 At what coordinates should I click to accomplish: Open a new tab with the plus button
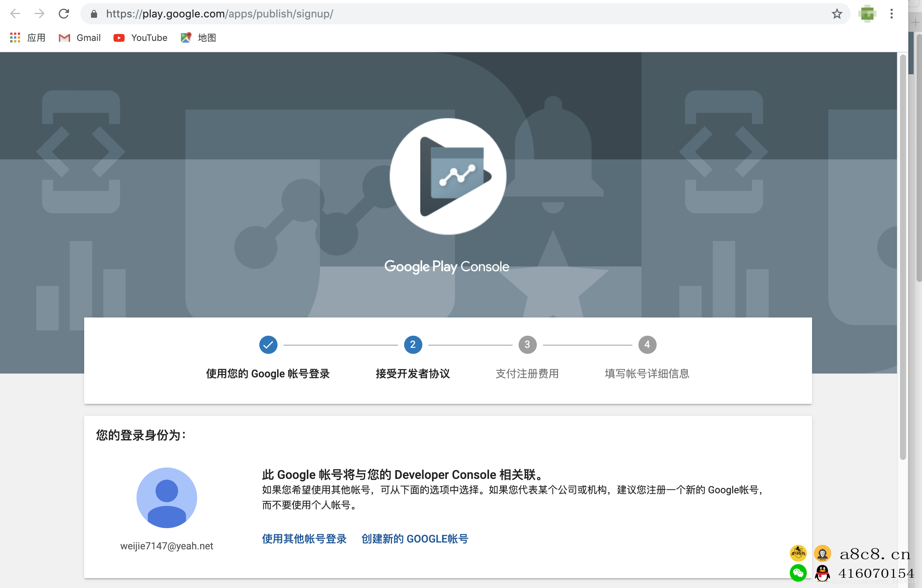coord(915,23)
